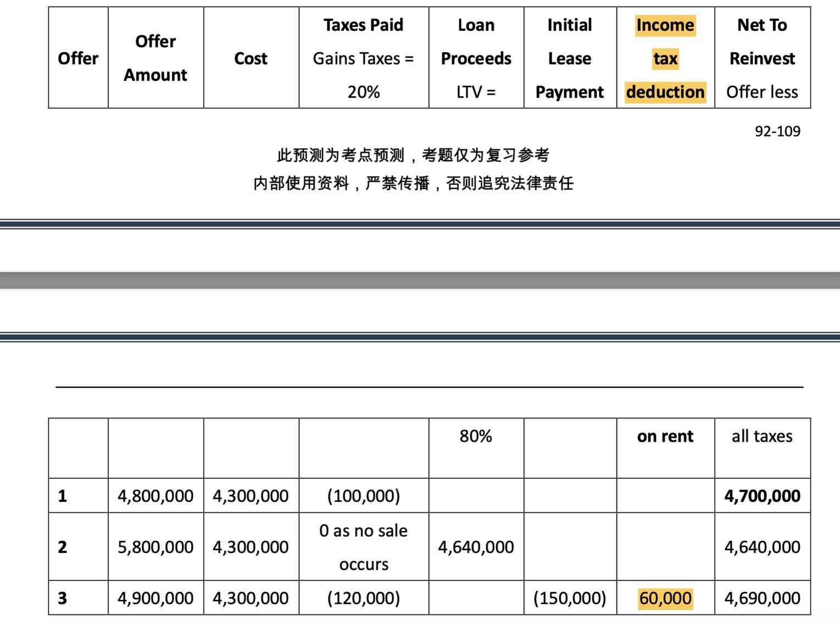Click the bold 4,700,000 net value
The image size is (840, 625).
tap(762, 496)
